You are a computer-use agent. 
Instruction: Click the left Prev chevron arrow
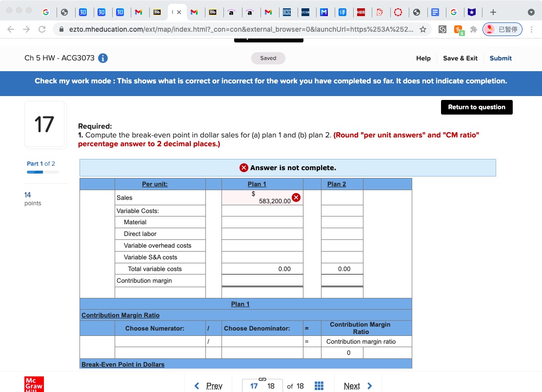(x=197, y=386)
